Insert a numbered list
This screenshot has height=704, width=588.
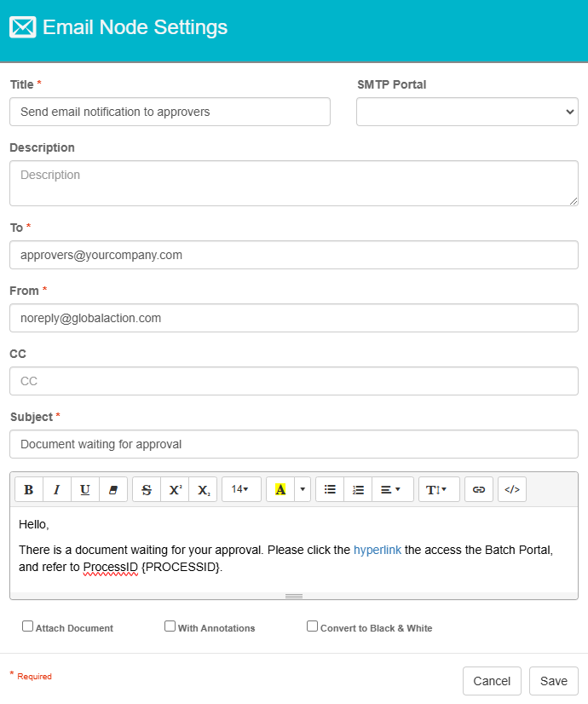point(358,489)
